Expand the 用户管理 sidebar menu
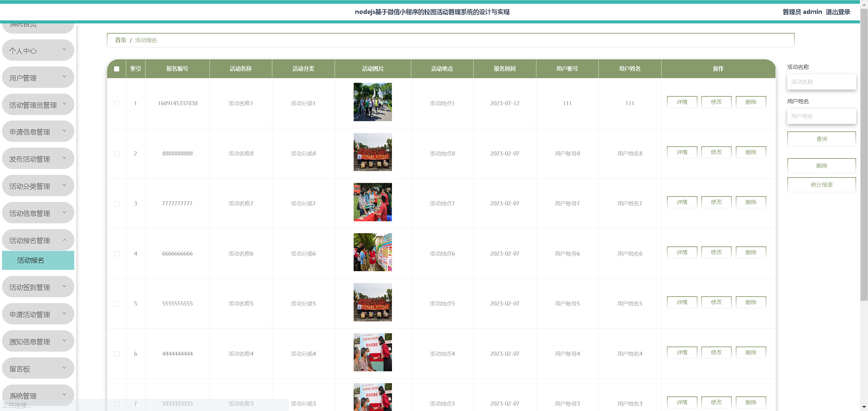 [38, 78]
